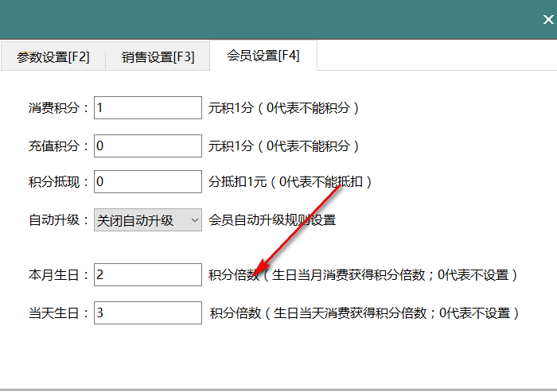Click the 本月生日 label
The height and width of the screenshot is (392, 557).
click(x=58, y=274)
